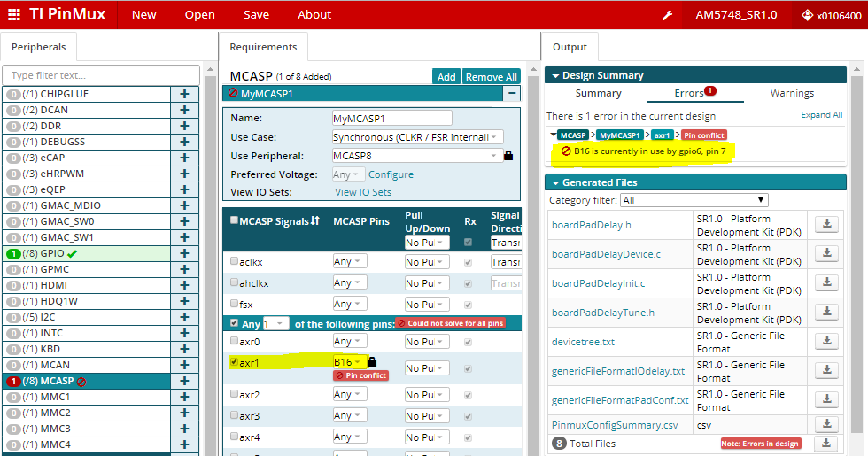Open the Use Case dropdown

[417, 137]
